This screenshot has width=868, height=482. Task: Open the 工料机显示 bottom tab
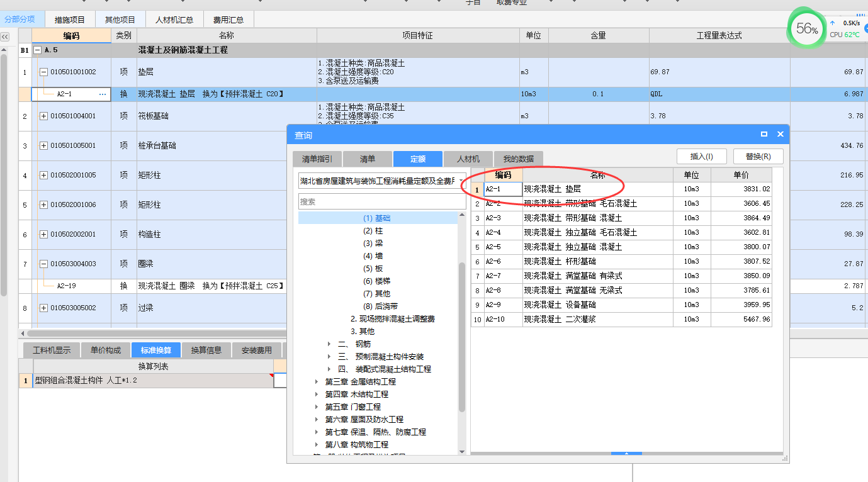click(52, 350)
